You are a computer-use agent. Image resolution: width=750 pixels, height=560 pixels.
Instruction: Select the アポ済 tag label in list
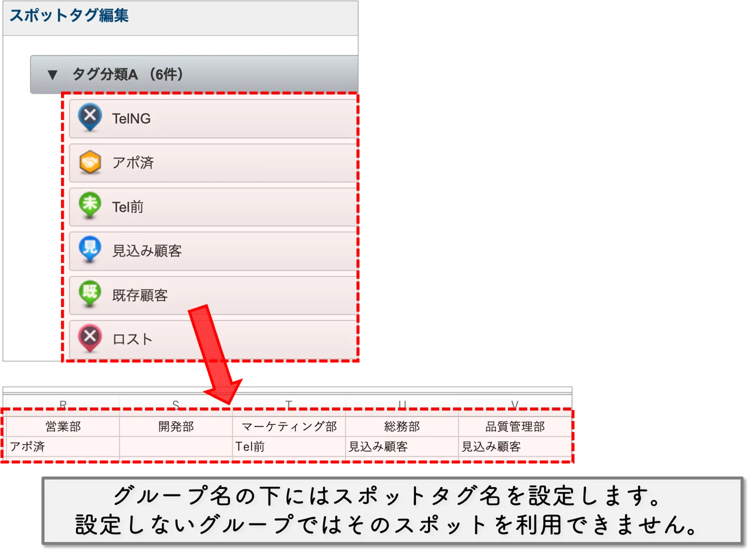coord(133,162)
